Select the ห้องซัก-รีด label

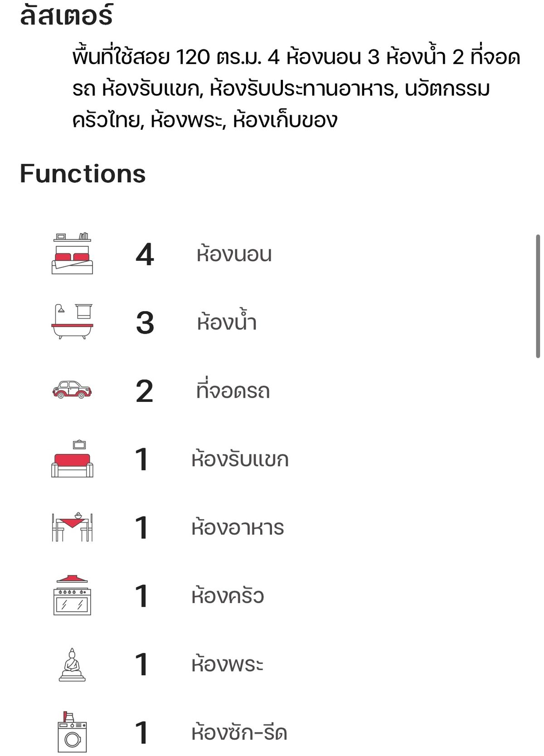pos(239,733)
